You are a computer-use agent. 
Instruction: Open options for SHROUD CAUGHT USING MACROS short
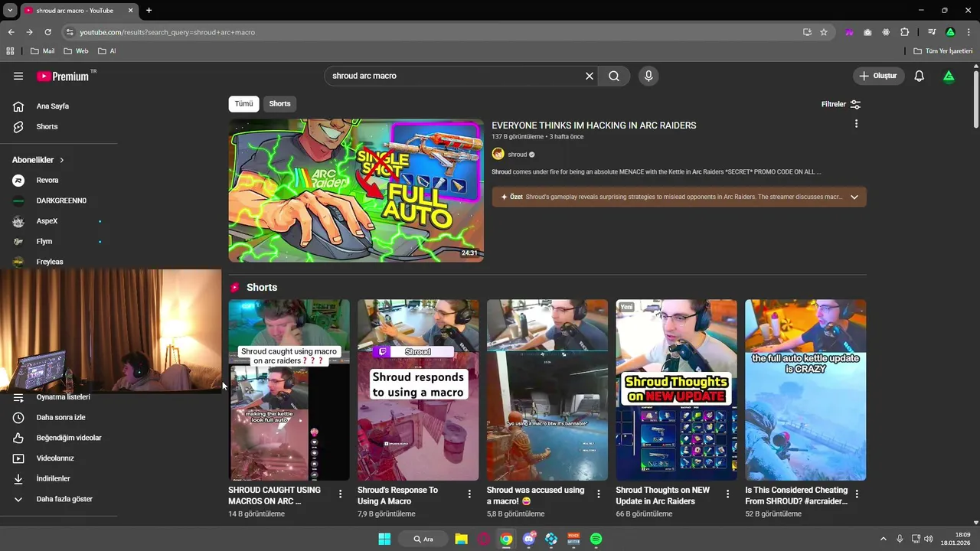pyautogui.click(x=340, y=494)
